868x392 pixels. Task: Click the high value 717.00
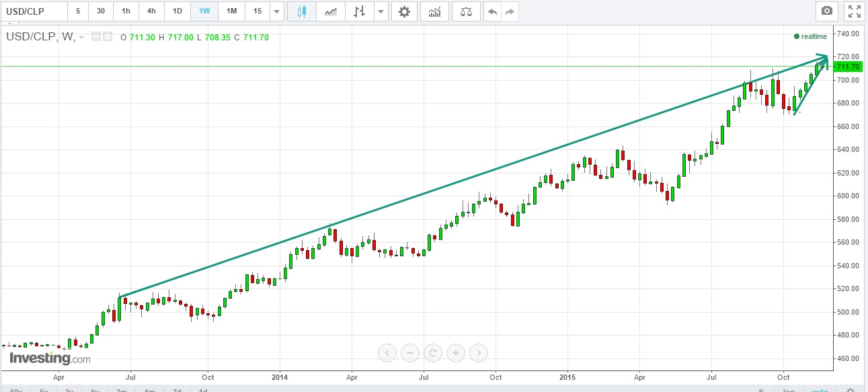(x=180, y=37)
